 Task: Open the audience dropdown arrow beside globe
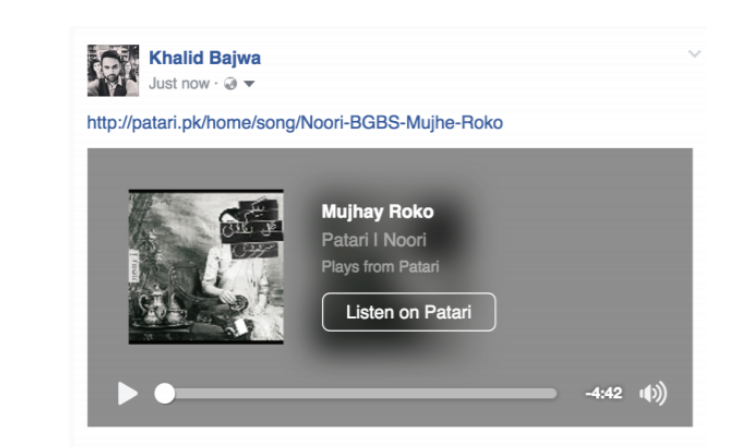(x=249, y=84)
